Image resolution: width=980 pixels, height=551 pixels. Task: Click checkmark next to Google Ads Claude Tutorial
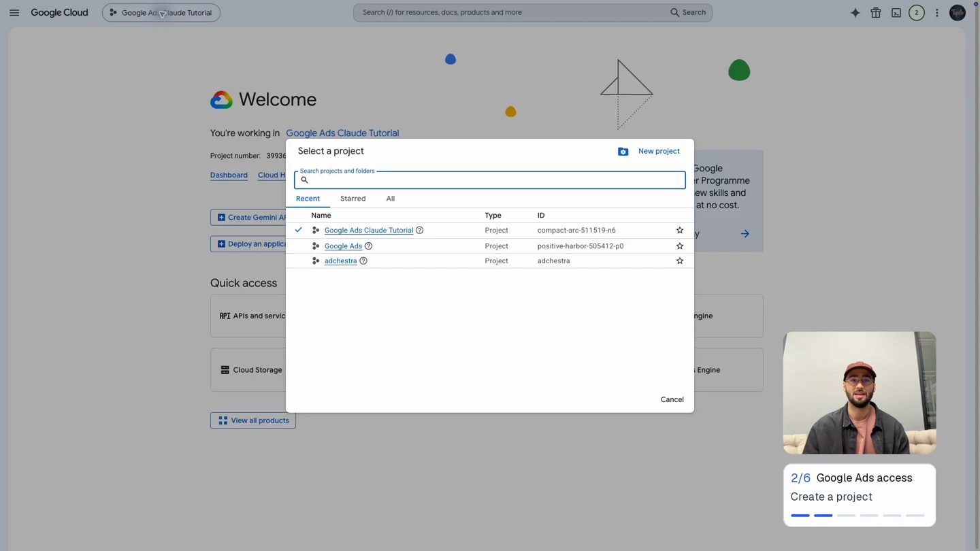(x=298, y=230)
